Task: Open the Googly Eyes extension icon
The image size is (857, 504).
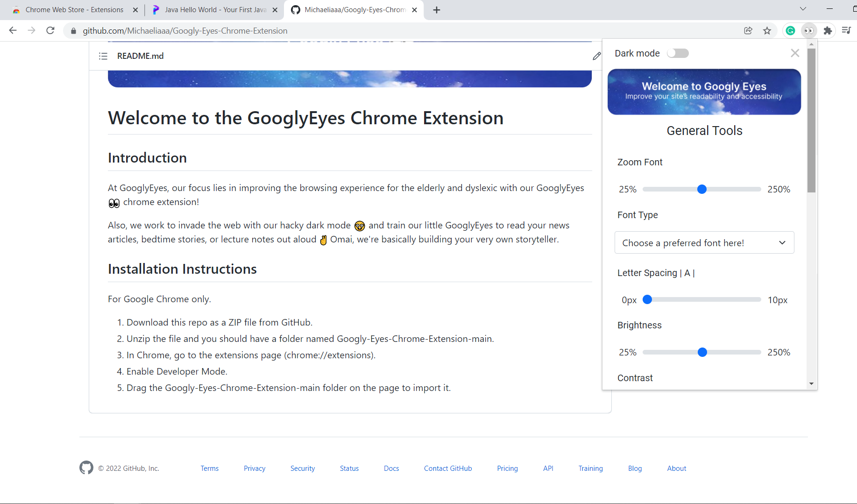Action: coord(809,30)
